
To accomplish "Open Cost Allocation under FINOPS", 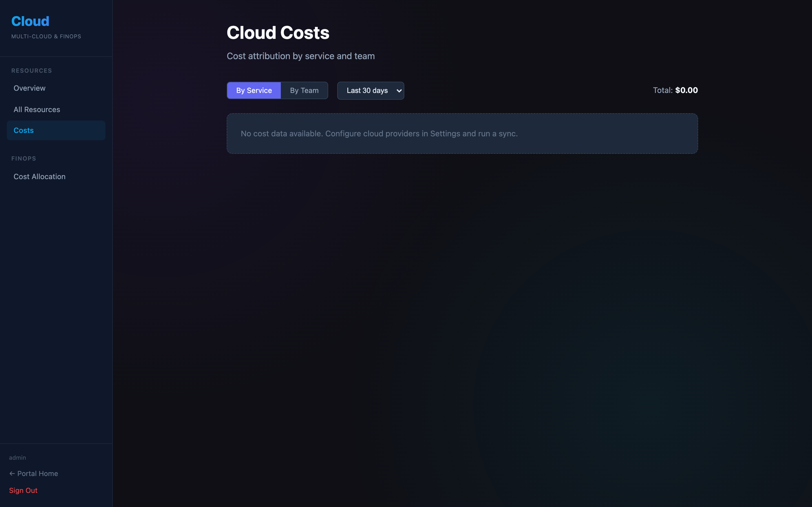I will [39, 176].
